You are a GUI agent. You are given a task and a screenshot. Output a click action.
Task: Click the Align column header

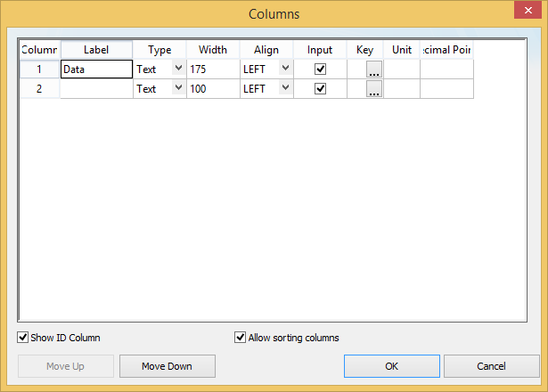coord(266,50)
